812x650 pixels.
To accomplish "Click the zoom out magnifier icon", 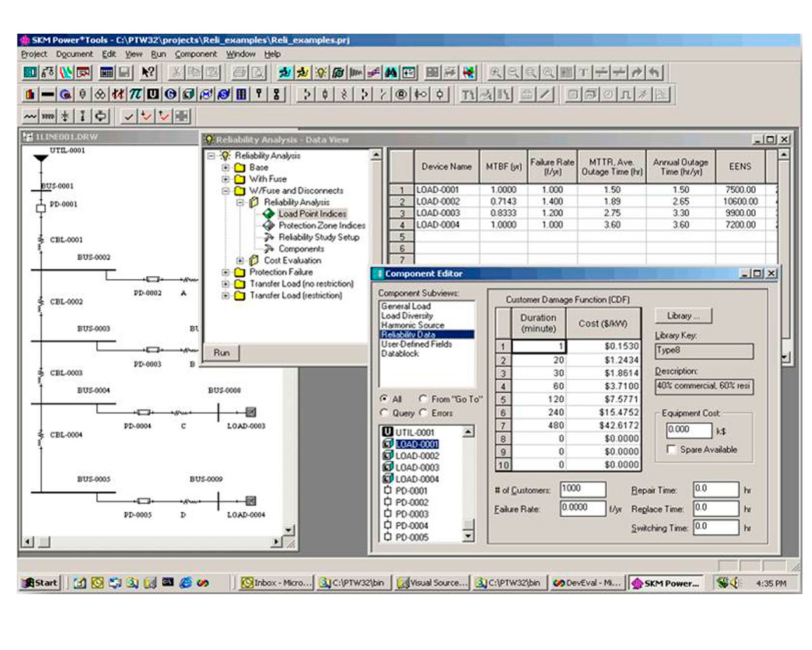I will 513,72.
